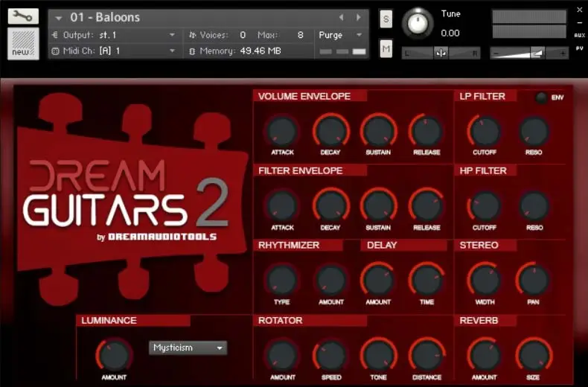Click Volume Envelope SUSTAIN knob
Image resolution: width=588 pixels, height=387 pixels.
pyautogui.click(x=378, y=131)
